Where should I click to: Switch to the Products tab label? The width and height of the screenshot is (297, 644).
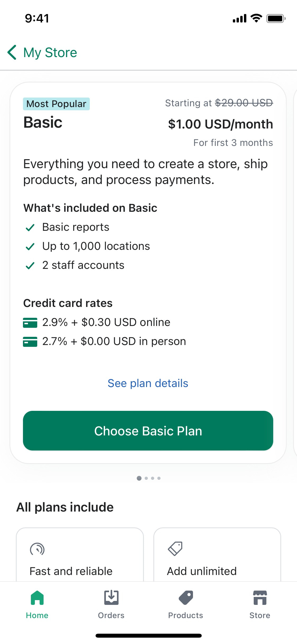(x=186, y=615)
